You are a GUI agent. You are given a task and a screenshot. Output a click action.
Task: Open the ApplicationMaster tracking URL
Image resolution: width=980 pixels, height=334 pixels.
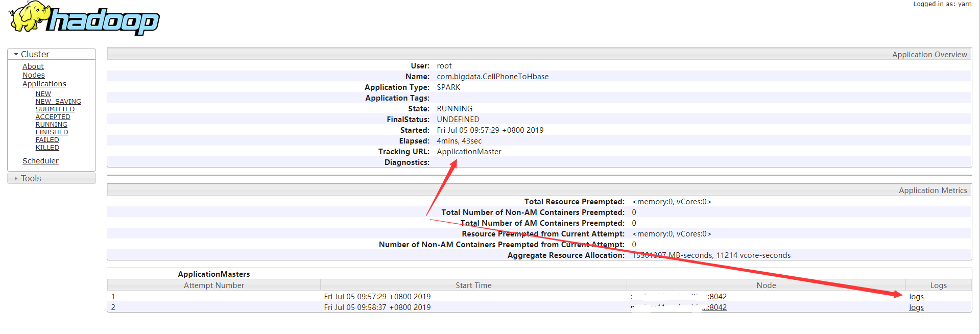coord(469,152)
